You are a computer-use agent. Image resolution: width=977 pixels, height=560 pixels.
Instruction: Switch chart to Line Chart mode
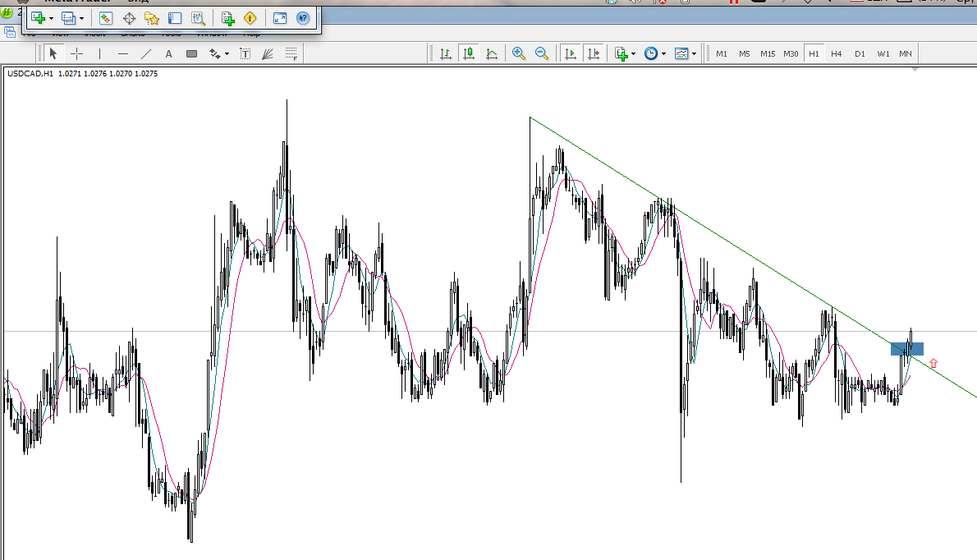click(x=492, y=53)
